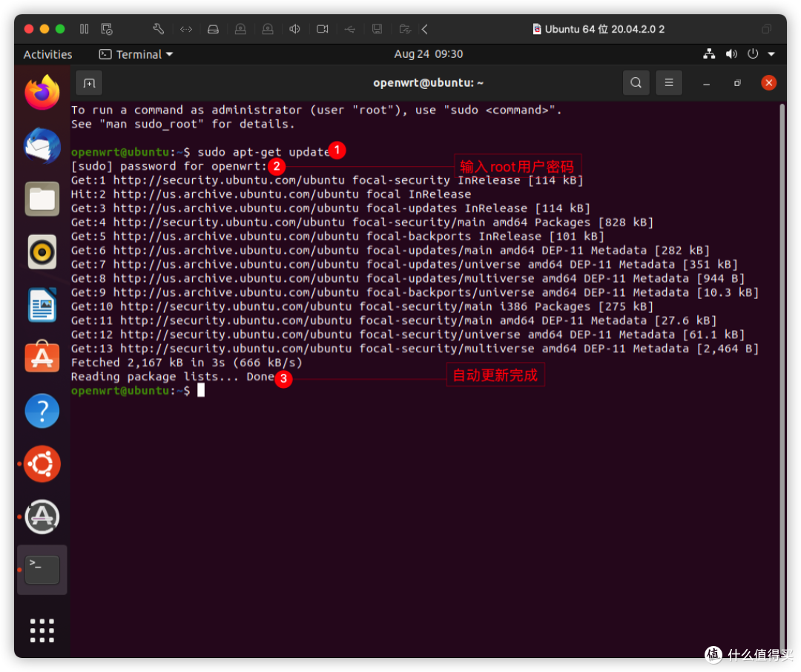The width and height of the screenshot is (801, 672).
Task: Click the VM window tile icon
Action: click(766, 29)
